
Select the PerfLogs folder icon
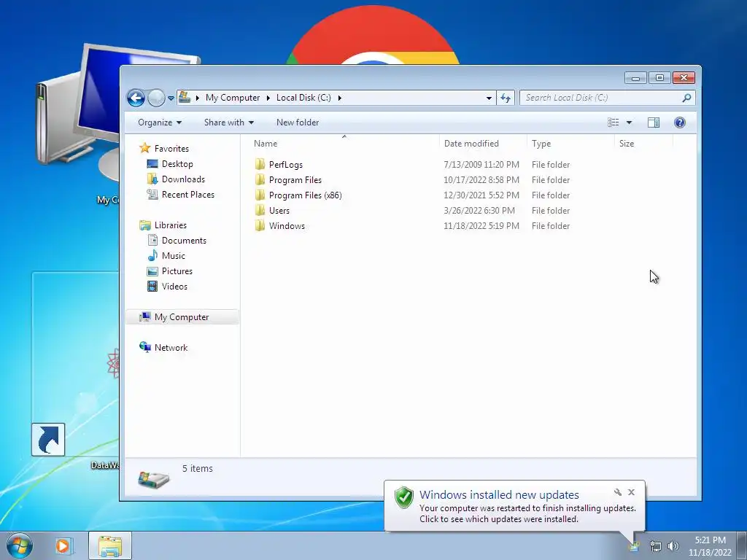pyautogui.click(x=260, y=164)
